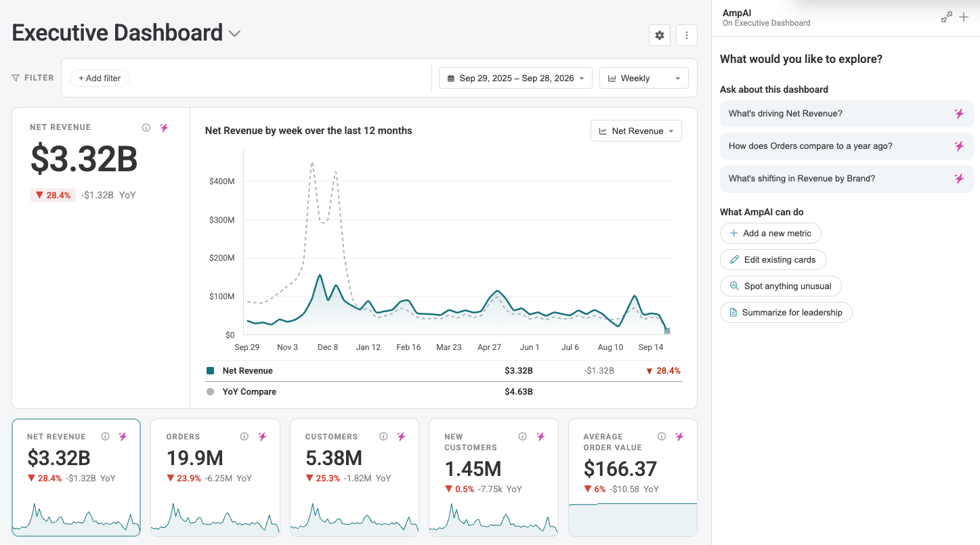Click the gray YoY Compare legend swatch
Screen dimensions: 980x545
(210, 391)
